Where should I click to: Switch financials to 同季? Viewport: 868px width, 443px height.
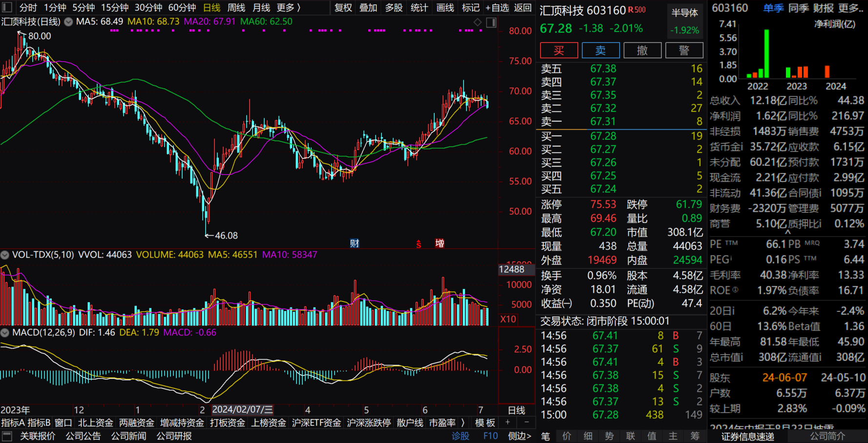798,8
